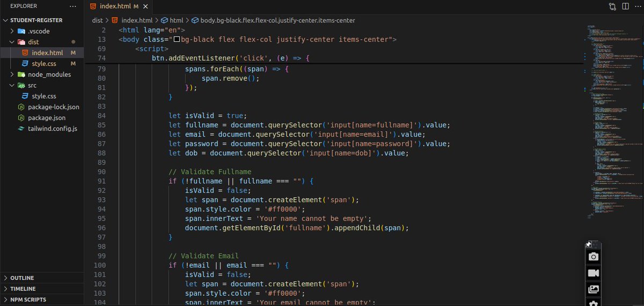This screenshot has height=306, width=644.
Task: Click line number 88 in the gutter
Action: pyautogui.click(x=101, y=153)
